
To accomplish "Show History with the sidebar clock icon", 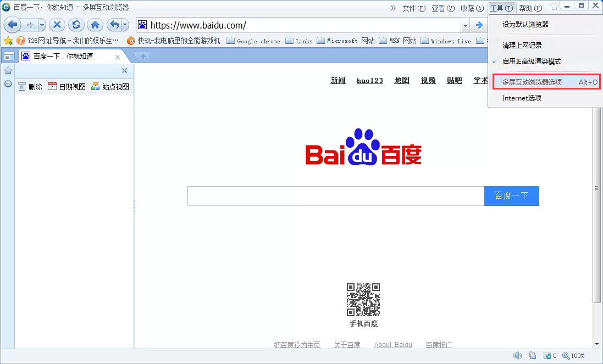I will point(8,83).
